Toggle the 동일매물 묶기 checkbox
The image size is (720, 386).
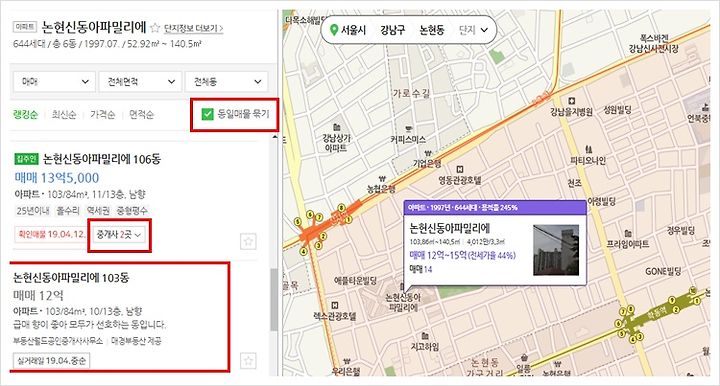pyautogui.click(x=208, y=114)
